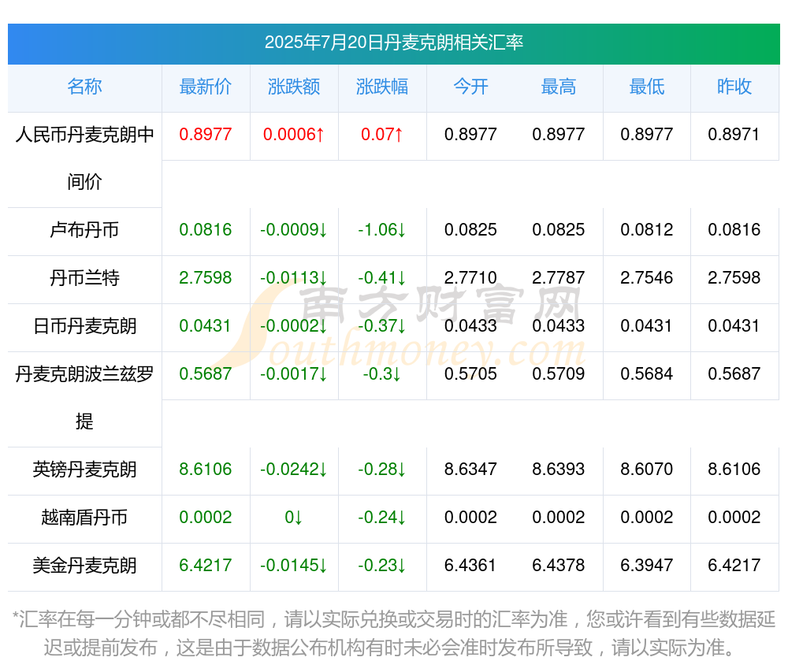
Task: Click the percent change -0.3↓
Action: (x=382, y=373)
